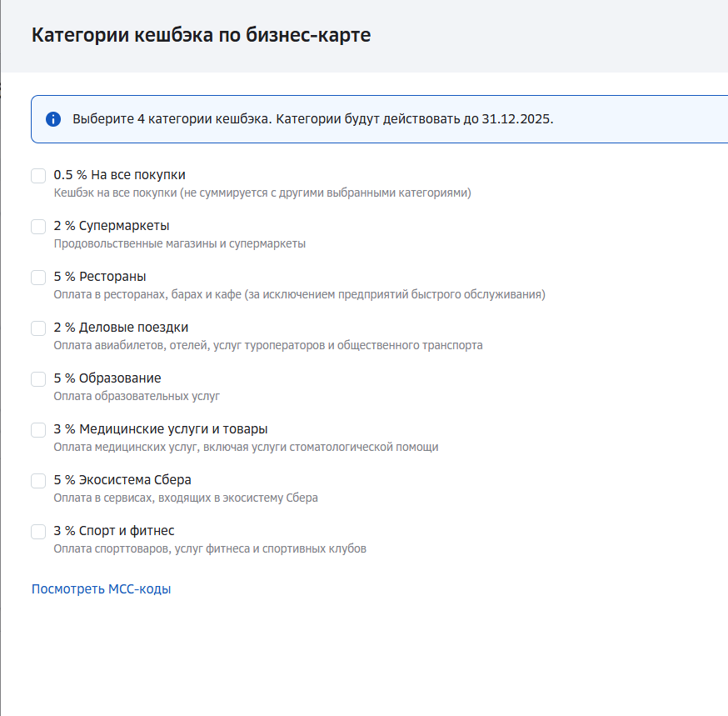Toggle the '5 % Образование' checkbox
The image size is (728, 716).
click(38, 379)
